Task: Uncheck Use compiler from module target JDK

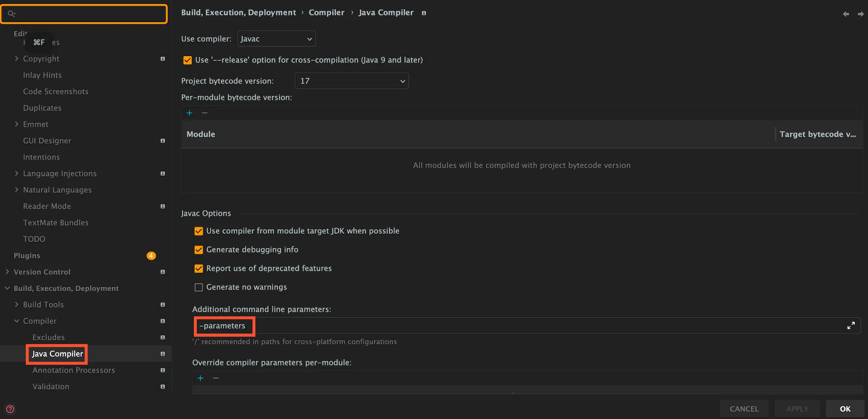Action: click(199, 231)
